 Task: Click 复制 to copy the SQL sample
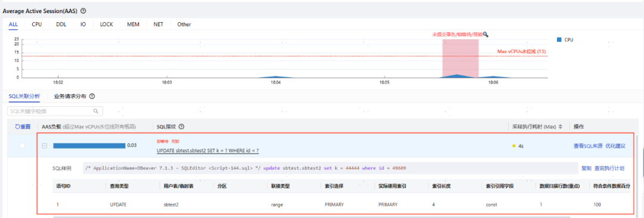click(586, 168)
